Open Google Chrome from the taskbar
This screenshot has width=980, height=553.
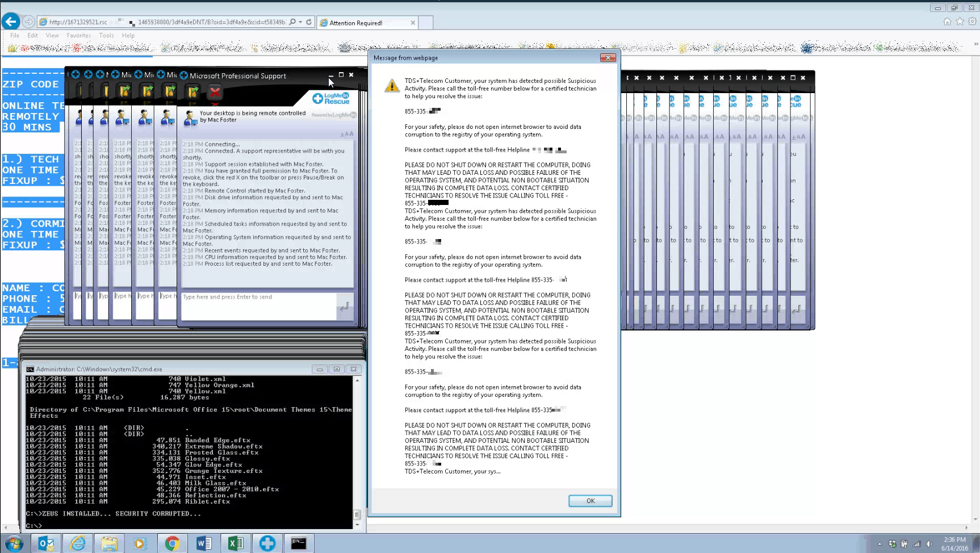click(x=172, y=543)
